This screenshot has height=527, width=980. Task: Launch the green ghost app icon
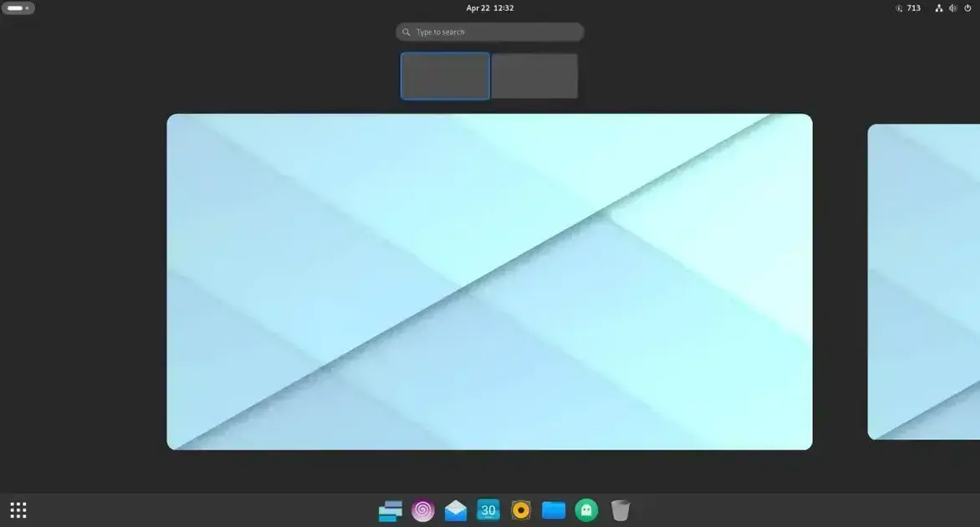(x=586, y=510)
